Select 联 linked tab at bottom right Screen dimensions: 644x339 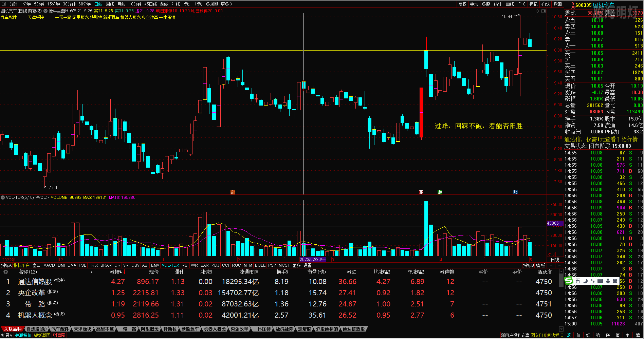point(608,335)
